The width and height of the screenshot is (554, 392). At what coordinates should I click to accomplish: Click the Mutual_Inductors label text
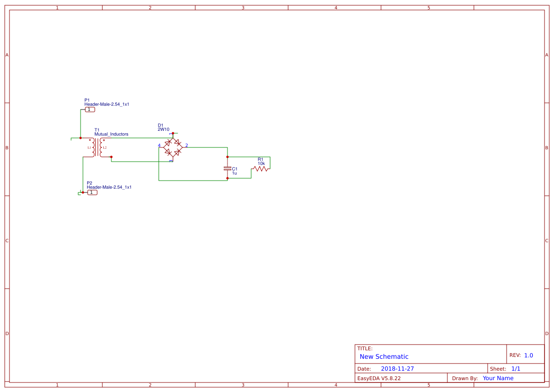point(111,134)
